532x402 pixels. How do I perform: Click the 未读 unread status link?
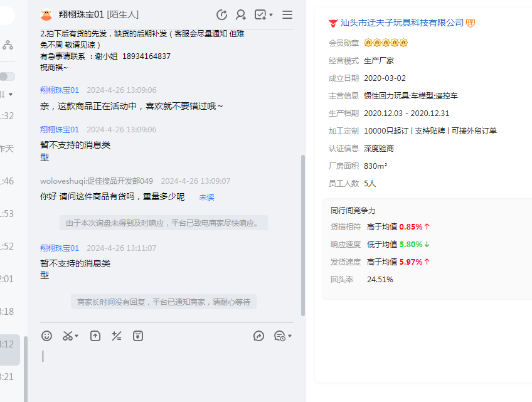[206, 197]
